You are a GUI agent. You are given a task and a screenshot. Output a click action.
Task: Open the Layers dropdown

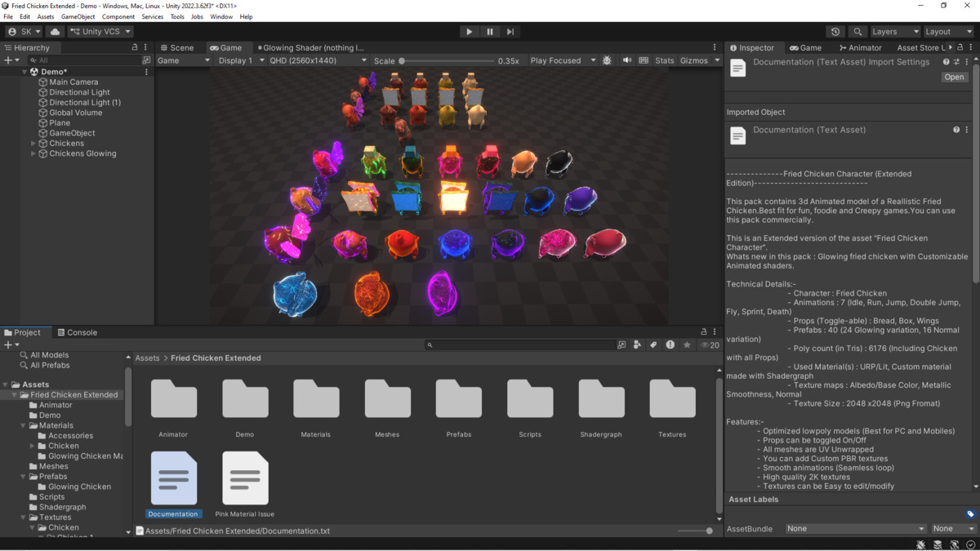[894, 32]
